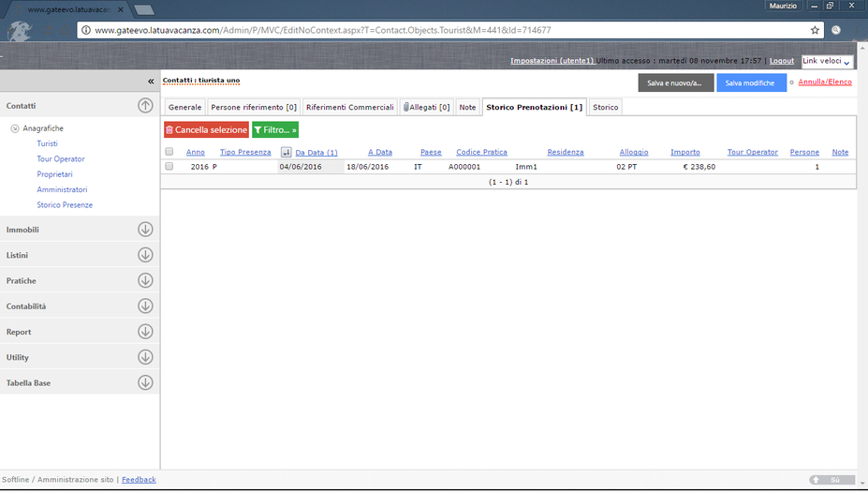This screenshot has width=868, height=493.
Task: Expand the Contabilità sidebar section
Action: [145, 306]
